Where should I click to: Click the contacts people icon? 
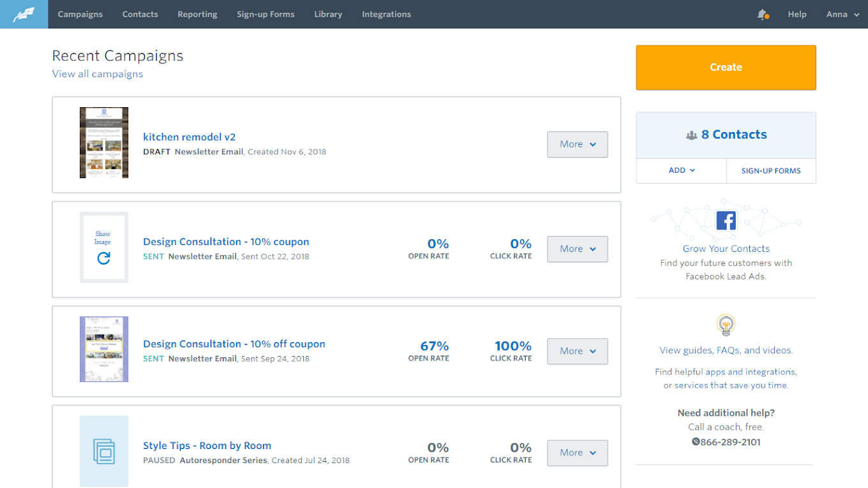click(x=691, y=135)
